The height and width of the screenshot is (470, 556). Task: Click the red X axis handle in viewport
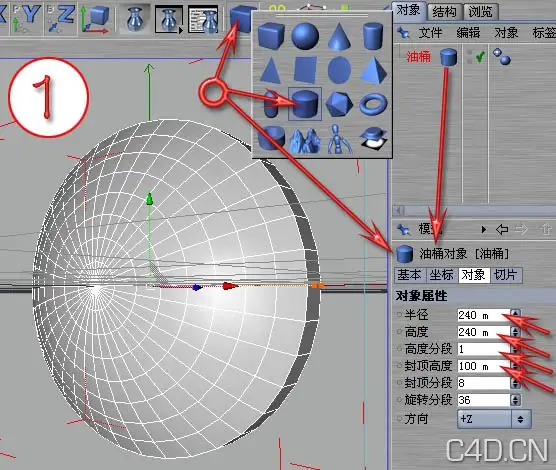(230, 286)
